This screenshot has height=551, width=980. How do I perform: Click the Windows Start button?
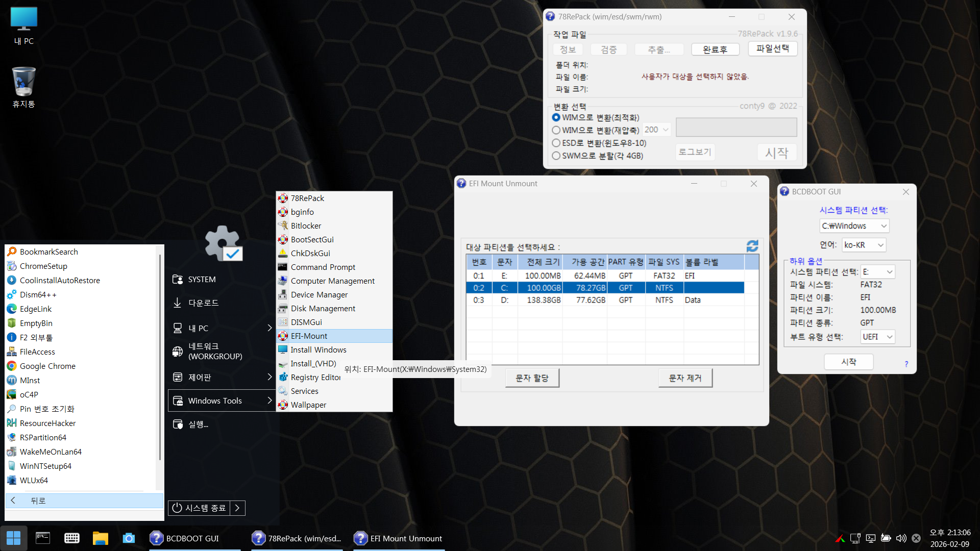(14, 538)
